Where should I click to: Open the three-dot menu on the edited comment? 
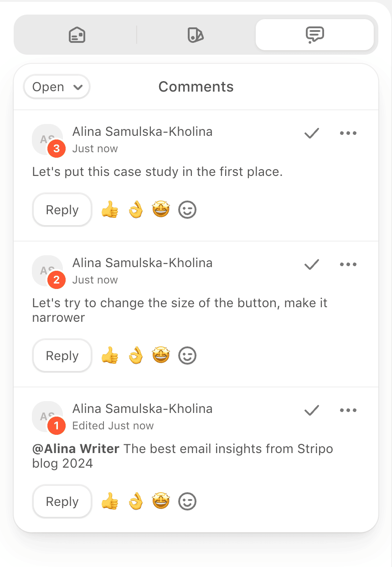coord(348,410)
